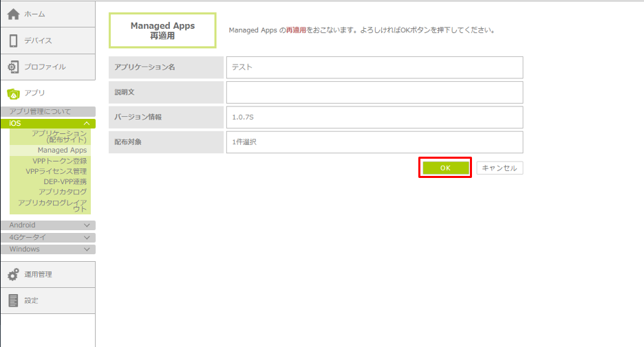Screen dimensions: 644x347
Task: Open VPPトークン登録 page
Action: (59, 161)
